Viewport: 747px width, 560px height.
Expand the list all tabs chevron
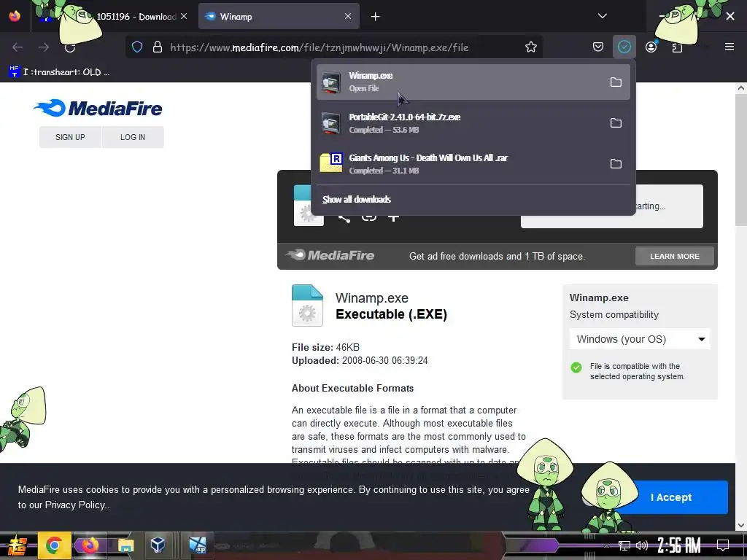point(603,16)
